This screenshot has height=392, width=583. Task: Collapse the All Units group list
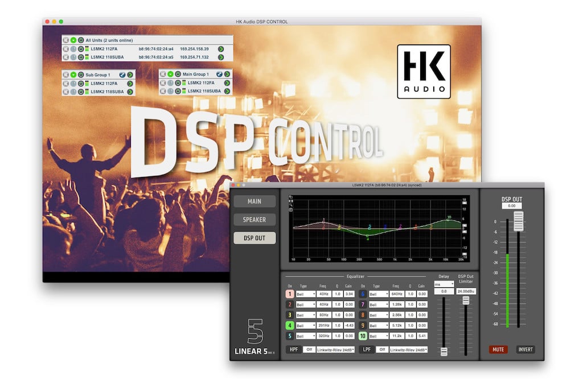click(x=73, y=40)
